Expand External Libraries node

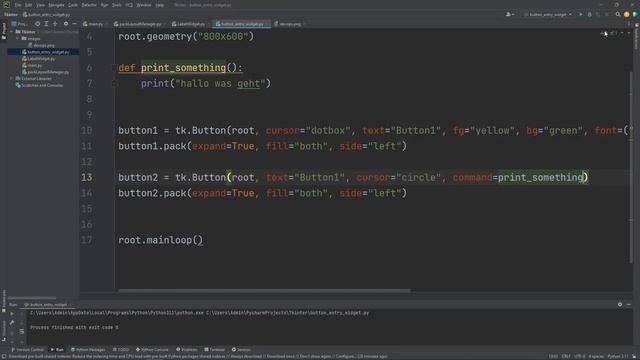(x=12, y=78)
